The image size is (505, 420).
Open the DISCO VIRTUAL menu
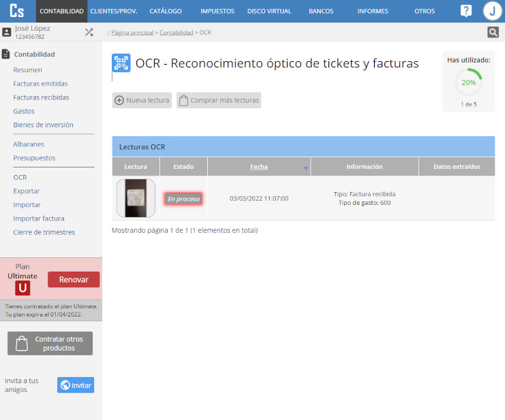tap(269, 12)
